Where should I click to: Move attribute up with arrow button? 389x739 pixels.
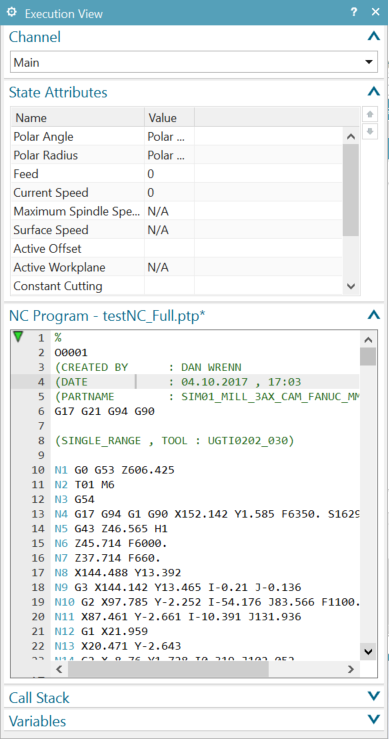pos(370,114)
